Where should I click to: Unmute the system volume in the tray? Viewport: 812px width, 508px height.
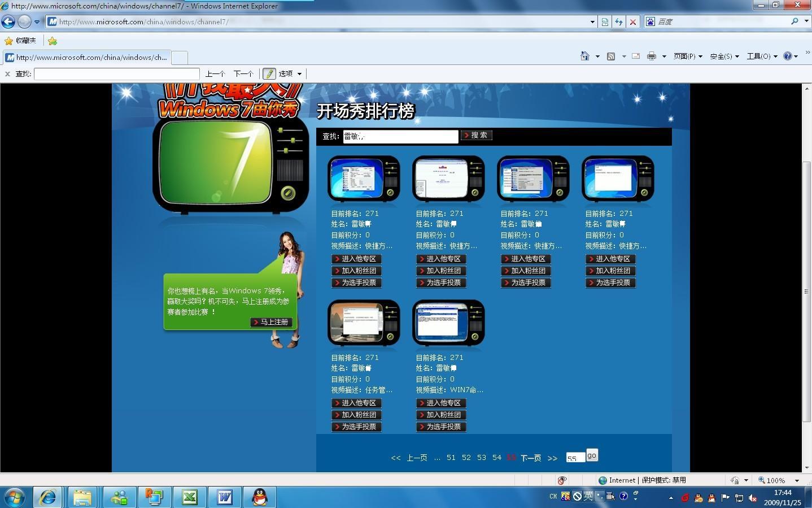pos(753,498)
